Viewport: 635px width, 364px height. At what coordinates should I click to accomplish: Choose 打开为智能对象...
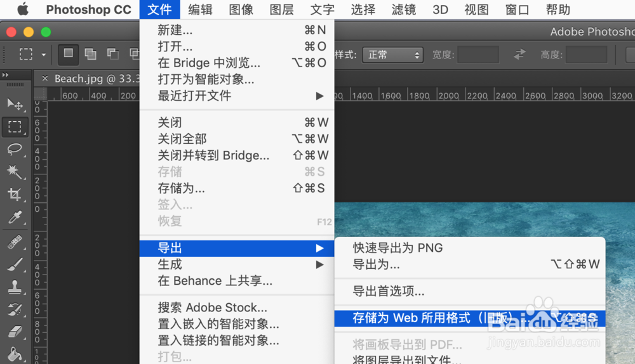click(237, 79)
